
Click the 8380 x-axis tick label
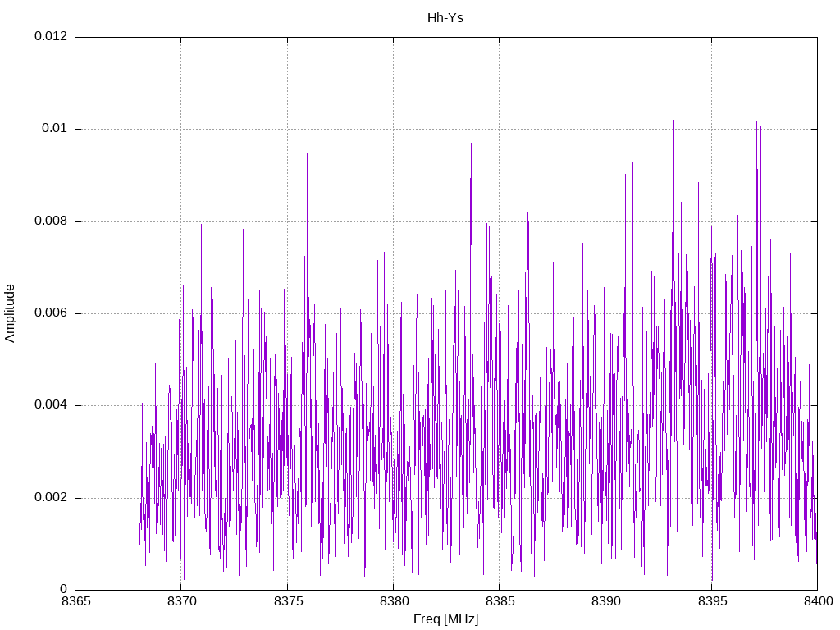(x=395, y=601)
